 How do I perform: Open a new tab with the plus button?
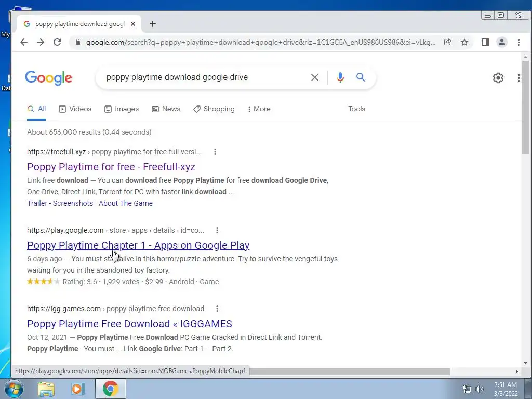click(x=153, y=24)
